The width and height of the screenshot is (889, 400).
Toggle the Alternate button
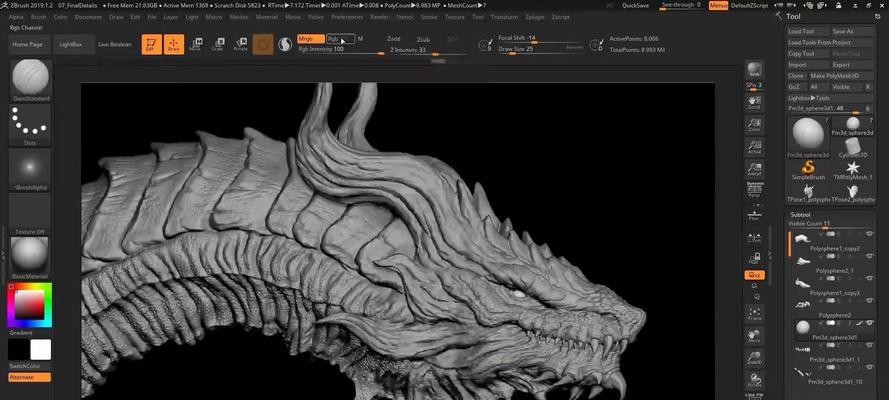coord(29,377)
